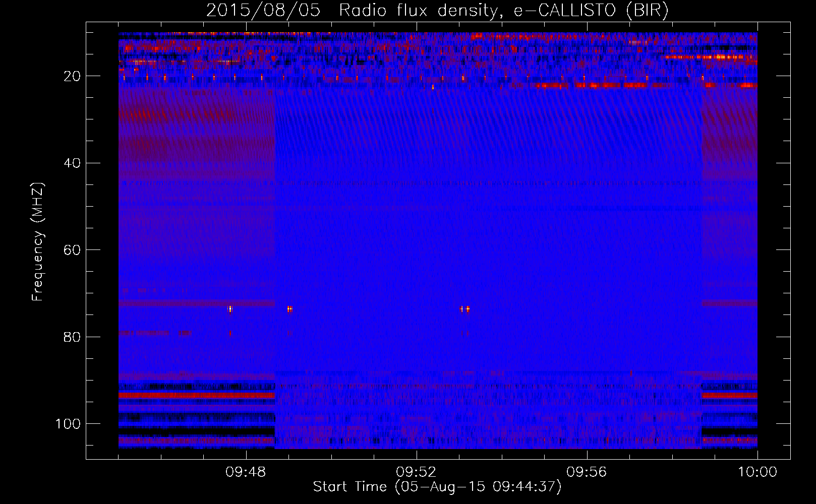
Task: Click the 100 MHz frequency tick label
Action: tap(68, 424)
